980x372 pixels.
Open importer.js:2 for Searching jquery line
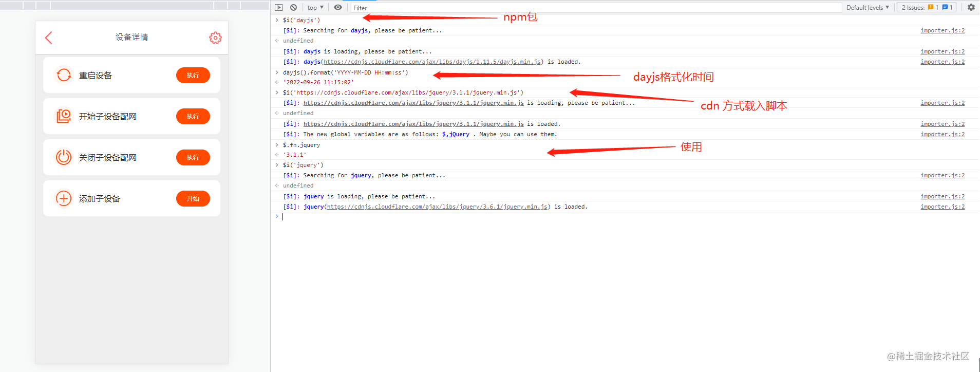click(943, 175)
